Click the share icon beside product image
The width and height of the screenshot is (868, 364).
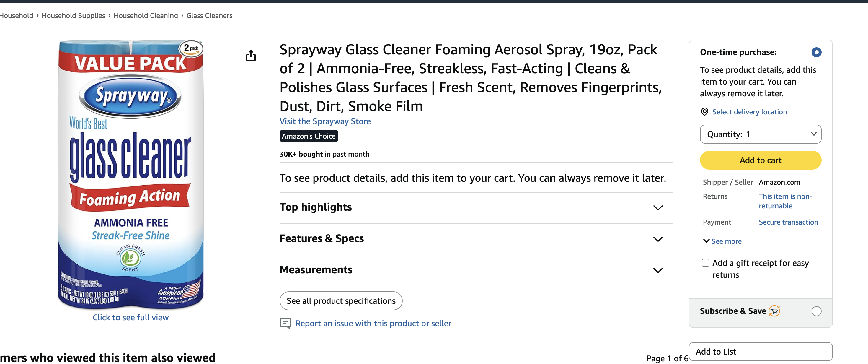[x=251, y=56]
